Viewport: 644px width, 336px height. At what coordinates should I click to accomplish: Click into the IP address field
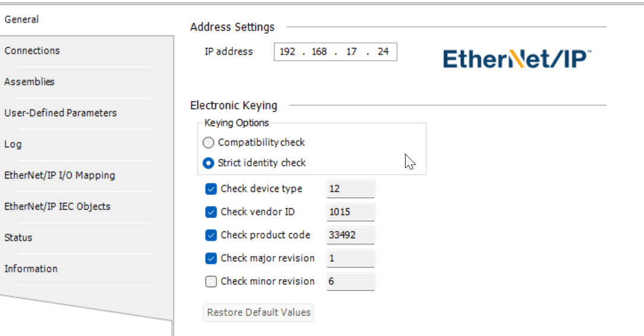pyautogui.click(x=335, y=52)
